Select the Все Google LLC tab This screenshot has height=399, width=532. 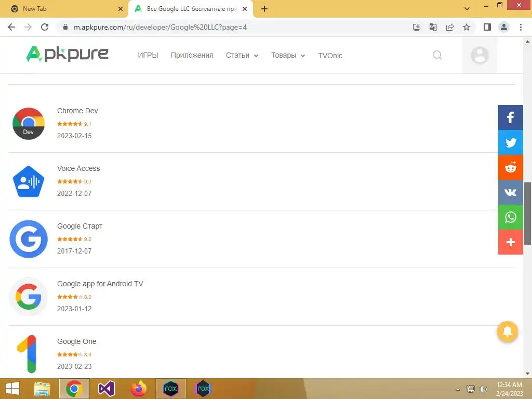190,9
